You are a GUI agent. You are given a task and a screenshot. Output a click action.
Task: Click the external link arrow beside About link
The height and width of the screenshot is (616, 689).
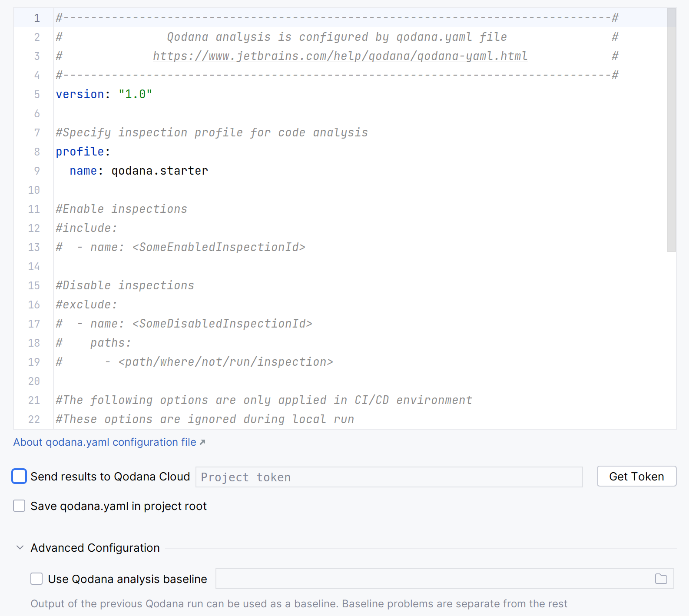pyautogui.click(x=202, y=442)
